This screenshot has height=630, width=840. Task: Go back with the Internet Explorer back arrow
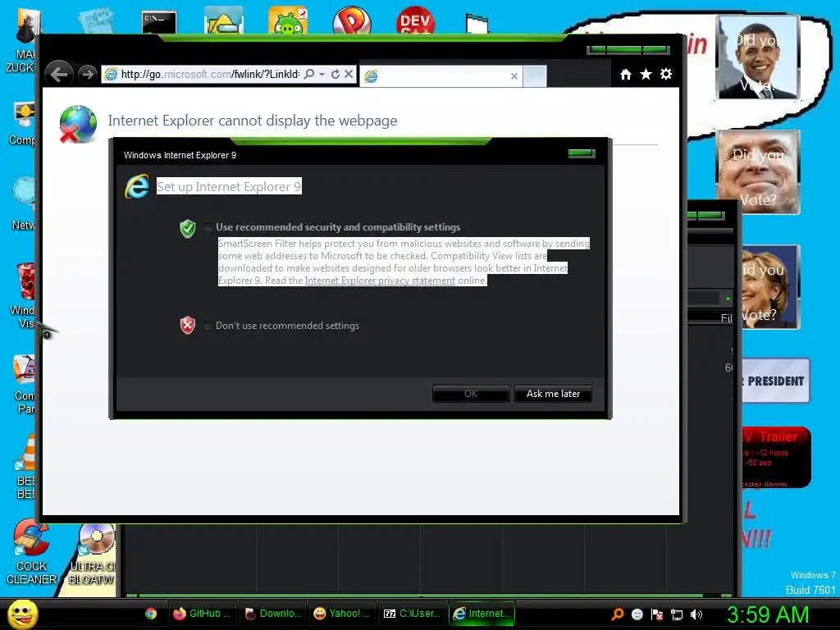59,74
